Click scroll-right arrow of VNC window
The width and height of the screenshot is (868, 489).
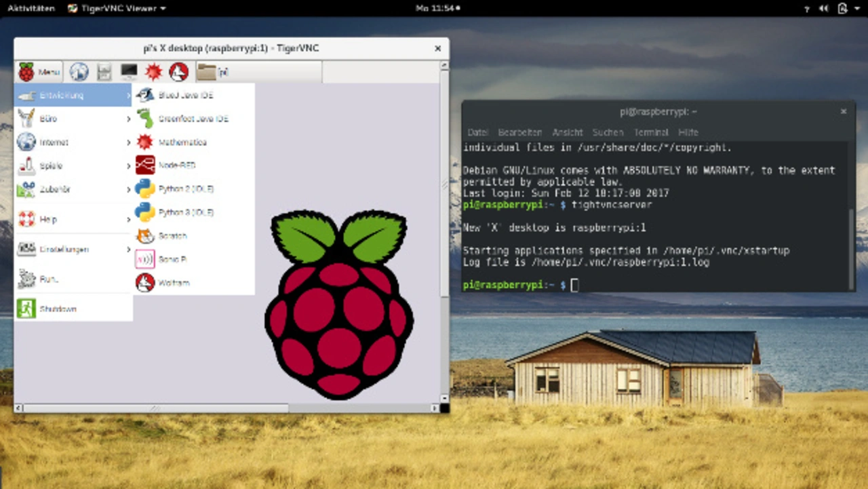click(435, 408)
